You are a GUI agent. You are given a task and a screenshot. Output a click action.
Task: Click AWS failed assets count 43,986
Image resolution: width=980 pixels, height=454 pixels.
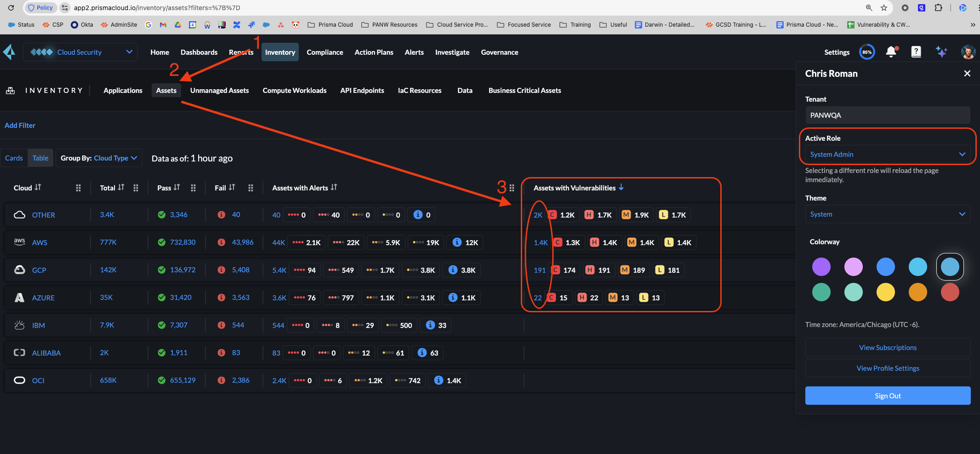[243, 242]
